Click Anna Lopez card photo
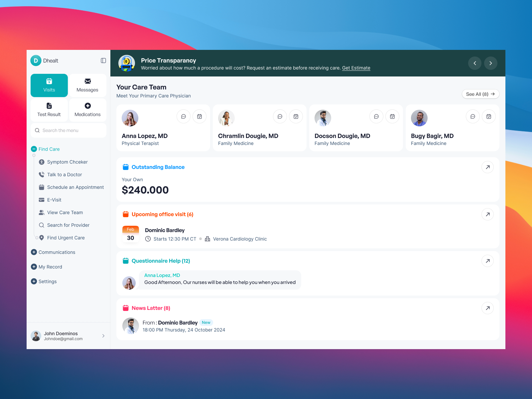 [130, 118]
